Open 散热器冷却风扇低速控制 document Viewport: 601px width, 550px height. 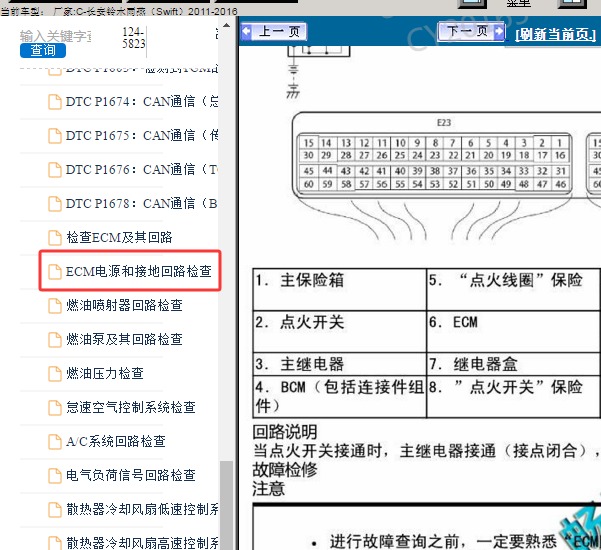click(142, 509)
